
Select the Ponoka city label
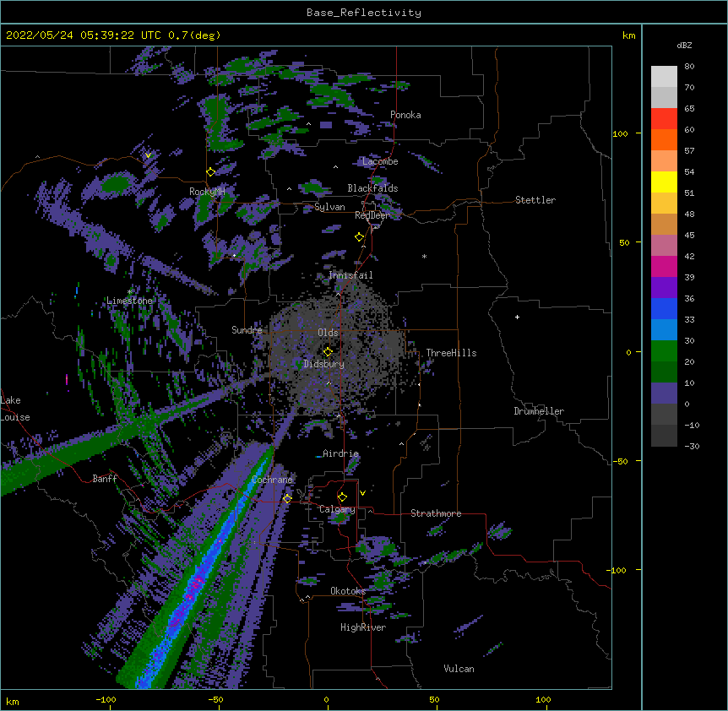tap(405, 115)
